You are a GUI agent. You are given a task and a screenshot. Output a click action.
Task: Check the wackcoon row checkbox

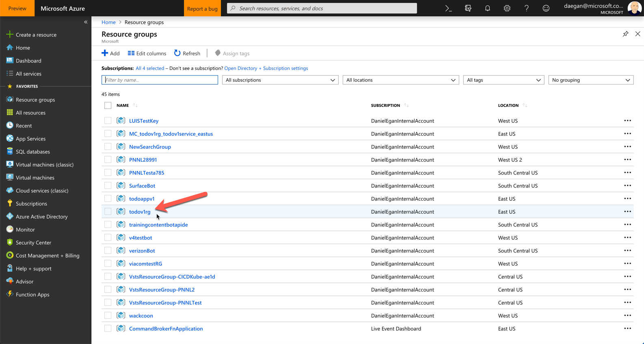pyautogui.click(x=108, y=316)
